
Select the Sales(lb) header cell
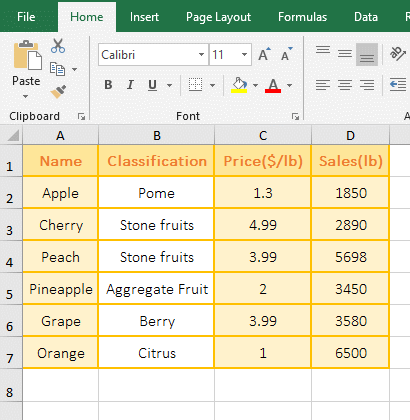pos(350,161)
